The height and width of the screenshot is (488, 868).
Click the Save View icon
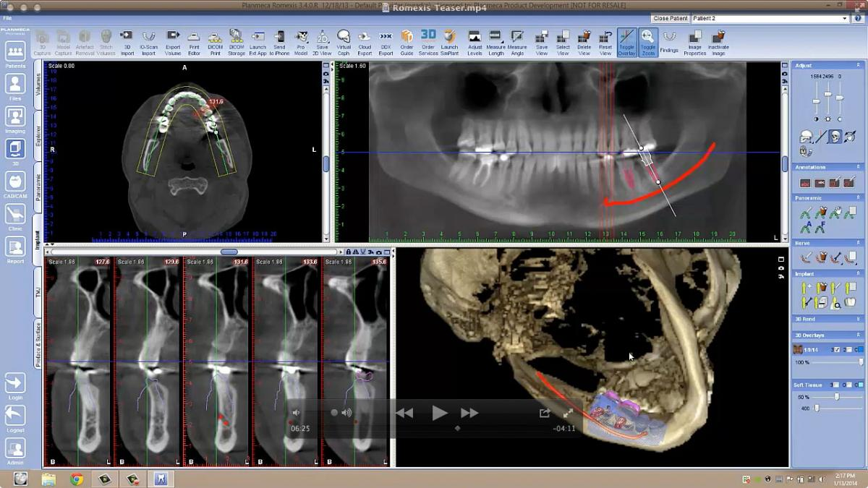pos(542,43)
